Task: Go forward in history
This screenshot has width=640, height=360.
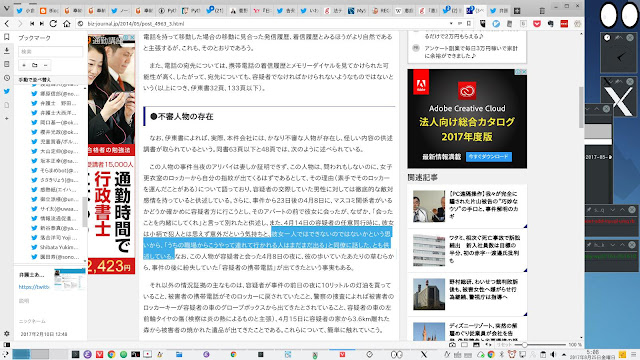Action: (x=20, y=24)
